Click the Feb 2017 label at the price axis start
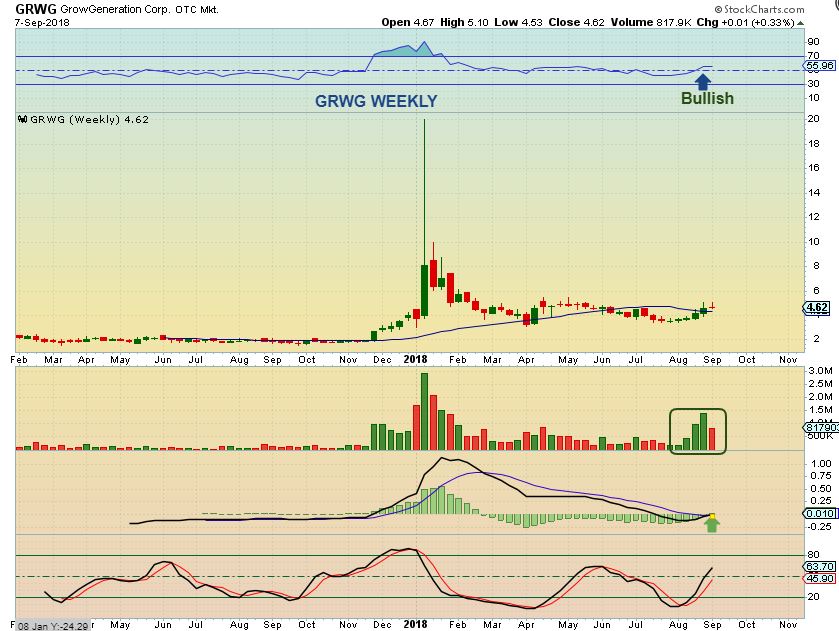The image size is (839, 631). click(19, 360)
